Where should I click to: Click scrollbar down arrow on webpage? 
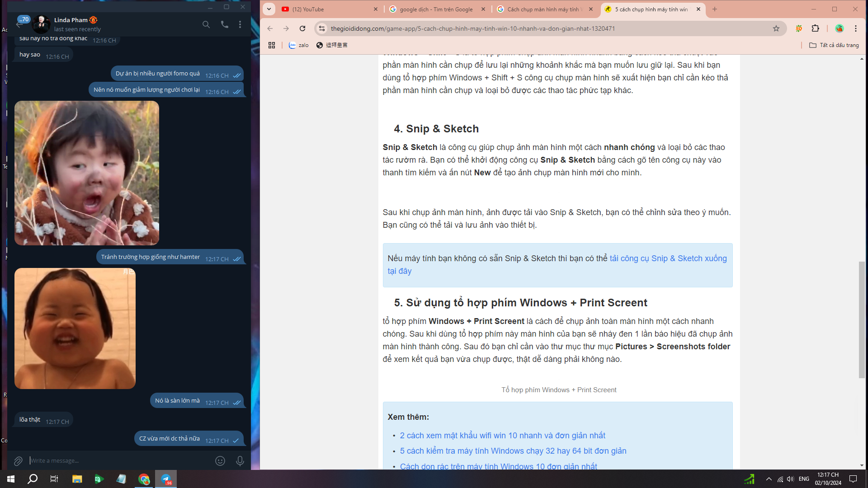[862, 465]
